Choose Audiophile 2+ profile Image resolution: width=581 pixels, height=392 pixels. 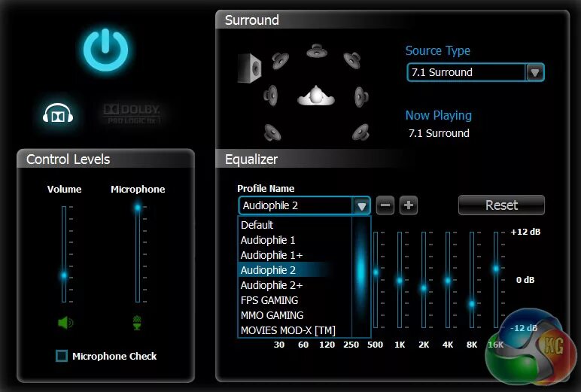[x=294, y=285]
